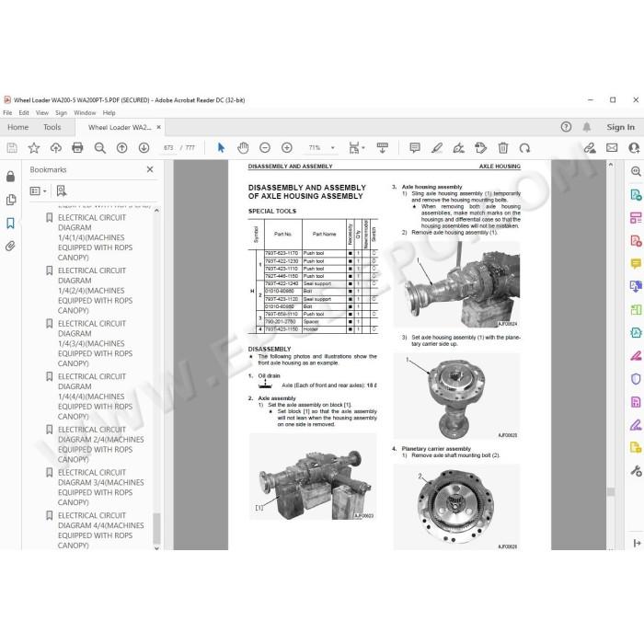Open the View menu
This screenshot has width=644, height=644.
point(42,112)
